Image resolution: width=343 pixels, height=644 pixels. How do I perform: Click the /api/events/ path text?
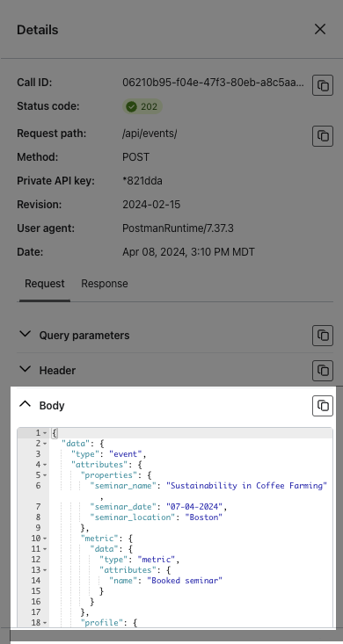(x=150, y=134)
